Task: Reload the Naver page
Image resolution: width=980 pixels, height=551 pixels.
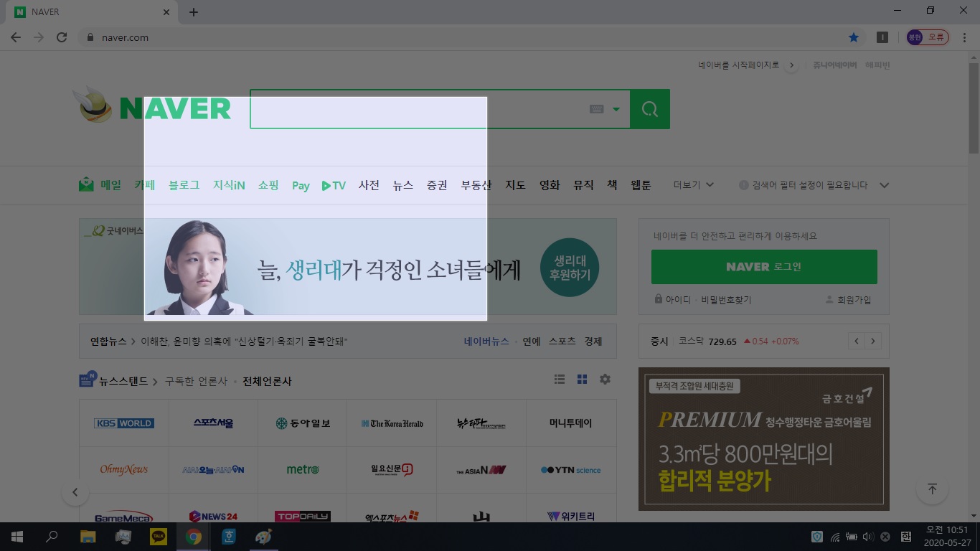Action: (x=62, y=37)
